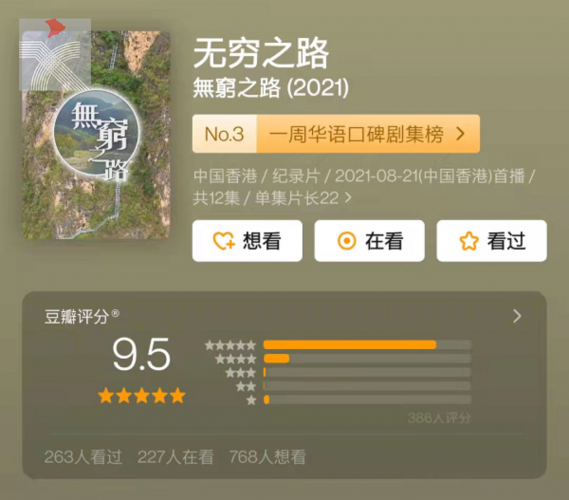This screenshot has width=569, height=500.
Task: View the 768人想看 list
Action: pos(268,457)
